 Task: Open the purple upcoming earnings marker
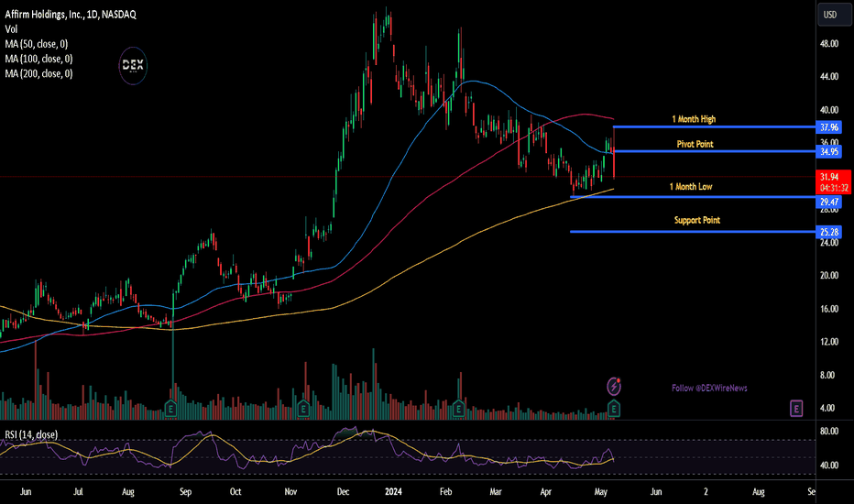coord(796,408)
